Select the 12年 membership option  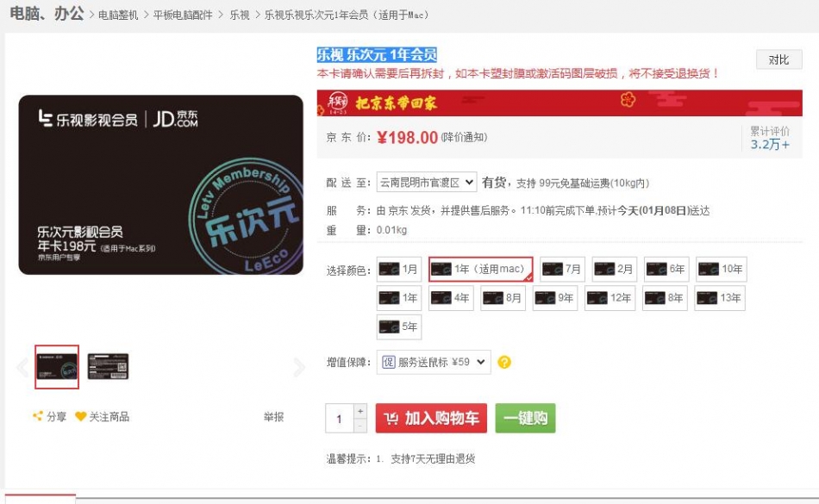tap(610, 298)
